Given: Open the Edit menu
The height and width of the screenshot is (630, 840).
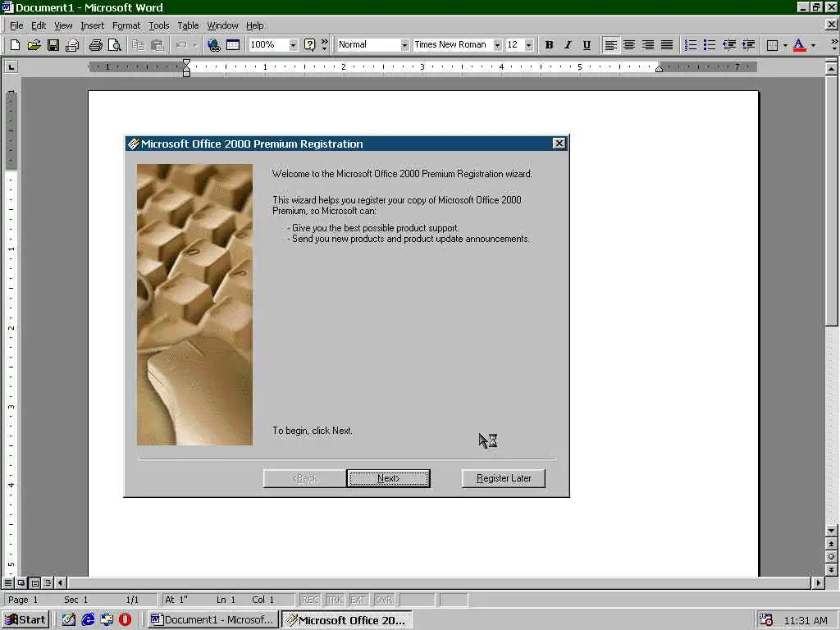Looking at the screenshot, I should [38, 25].
